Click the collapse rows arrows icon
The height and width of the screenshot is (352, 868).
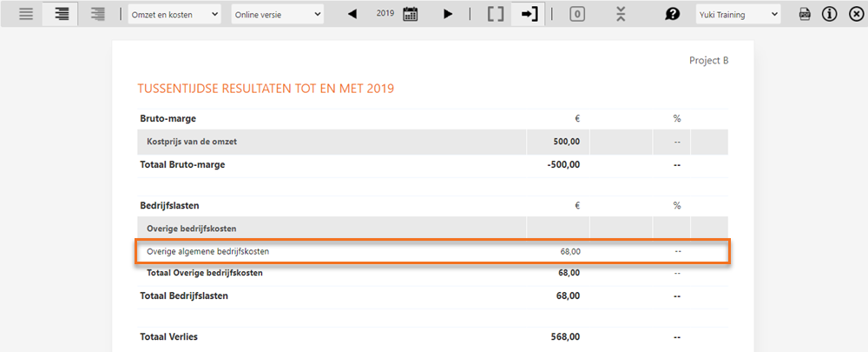coord(620,15)
